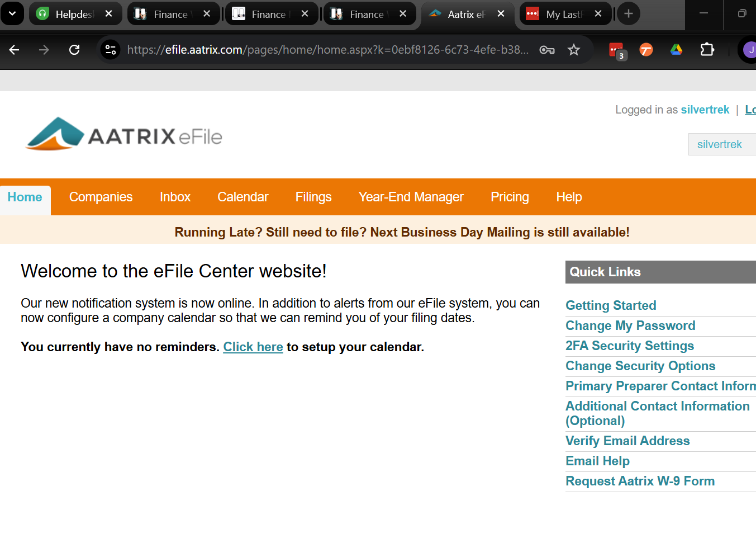Viewport: 756px width, 538px height.
Task: Click the Aatrix eFile logo
Action: click(124, 134)
